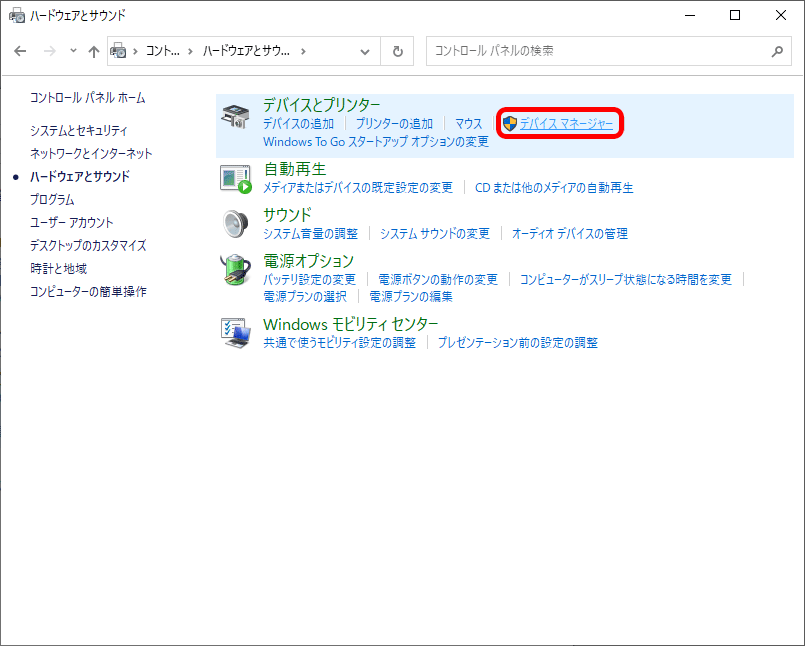Image resolution: width=805 pixels, height=646 pixels.
Task: Expand chevron after コント... in address bar
Action: point(190,51)
